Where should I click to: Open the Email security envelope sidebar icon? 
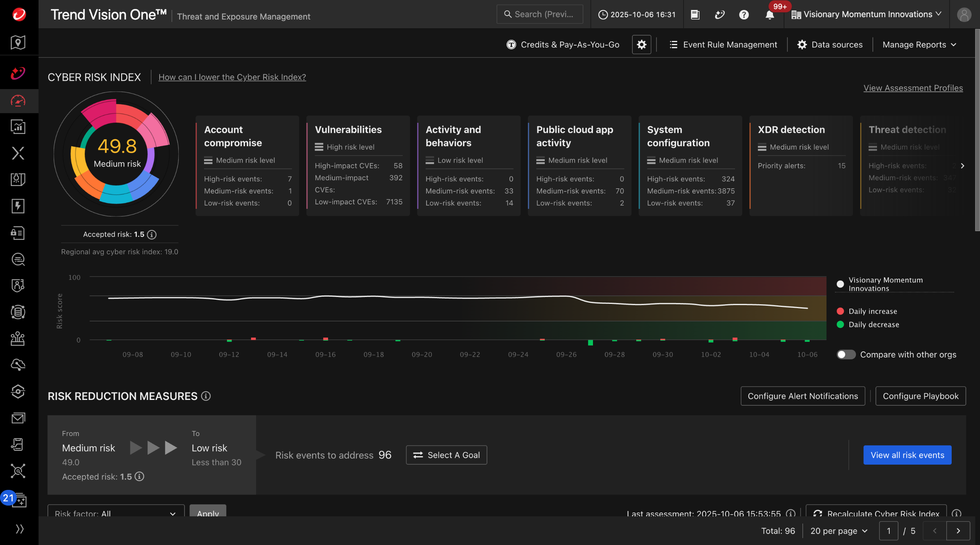(18, 418)
